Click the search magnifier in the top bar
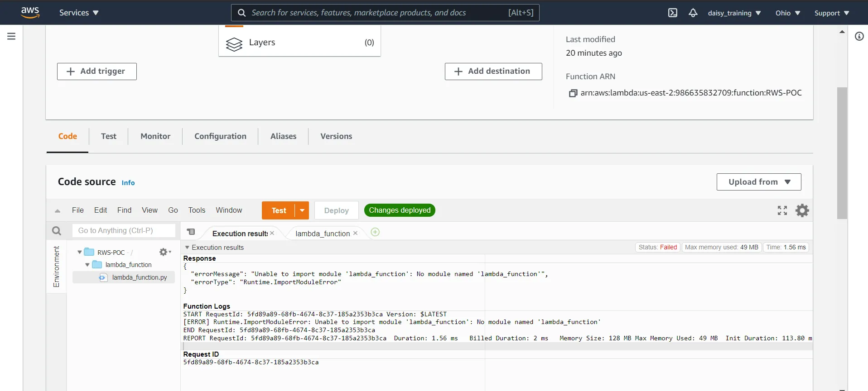The image size is (868, 391). 242,13
